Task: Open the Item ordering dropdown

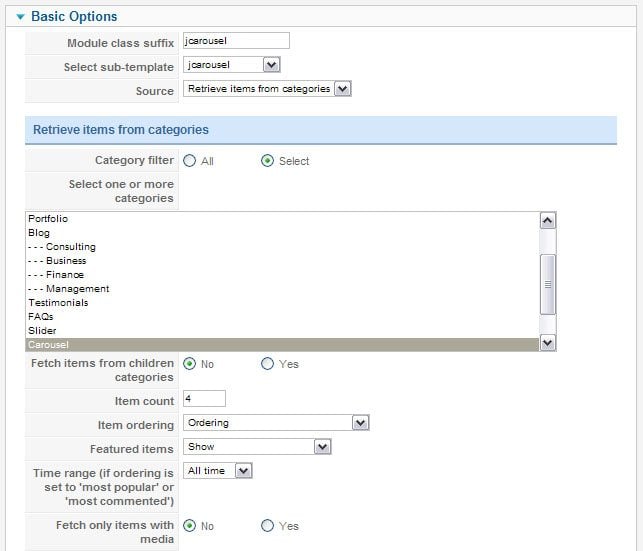Action: pyautogui.click(x=277, y=423)
